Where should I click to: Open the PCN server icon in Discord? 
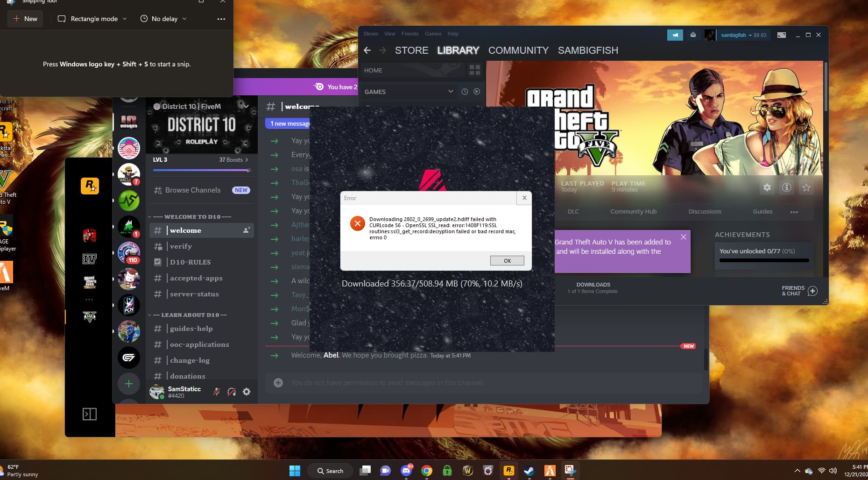click(x=129, y=305)
